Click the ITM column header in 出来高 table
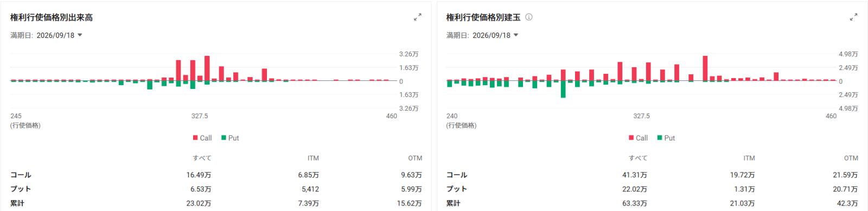The image size is (868, 211). (313, 158)
